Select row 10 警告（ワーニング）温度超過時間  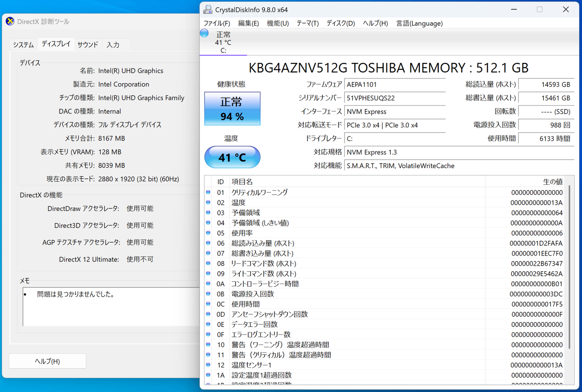click(x=385, y=345)
